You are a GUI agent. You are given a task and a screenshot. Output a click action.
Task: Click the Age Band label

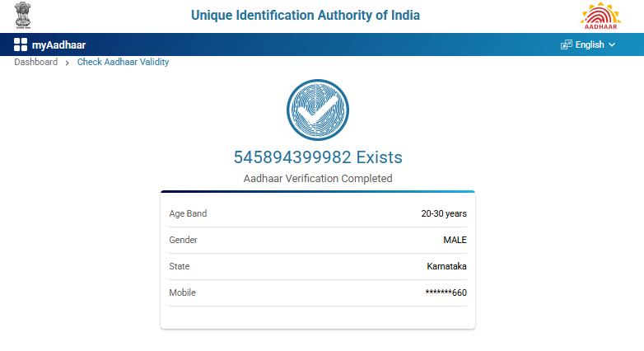click(188, 213)
